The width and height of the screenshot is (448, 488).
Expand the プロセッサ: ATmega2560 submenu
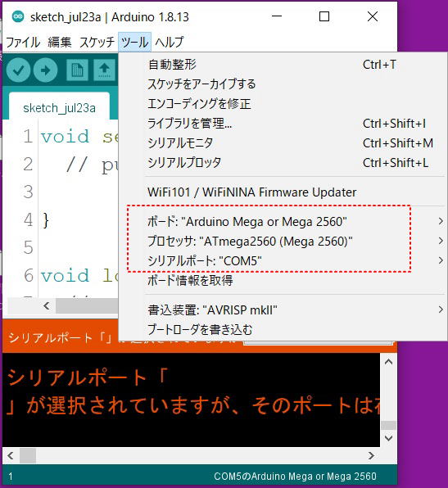pos(282,242)
